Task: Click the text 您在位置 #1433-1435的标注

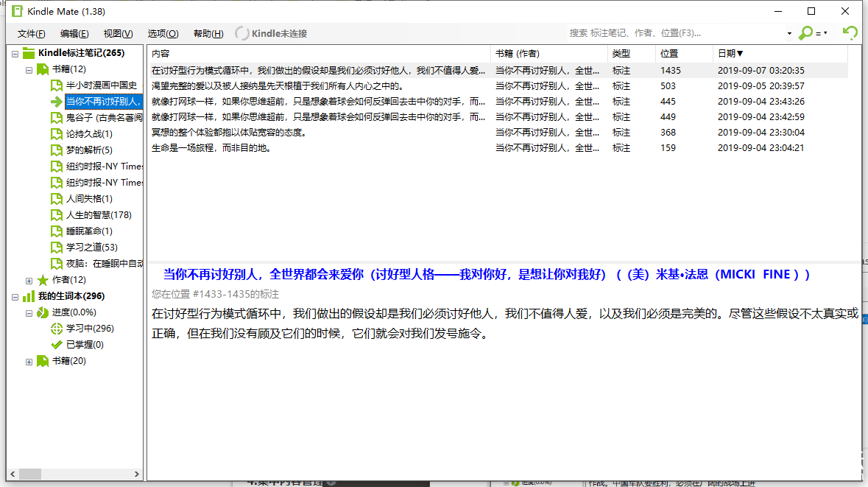Action: 215,294
